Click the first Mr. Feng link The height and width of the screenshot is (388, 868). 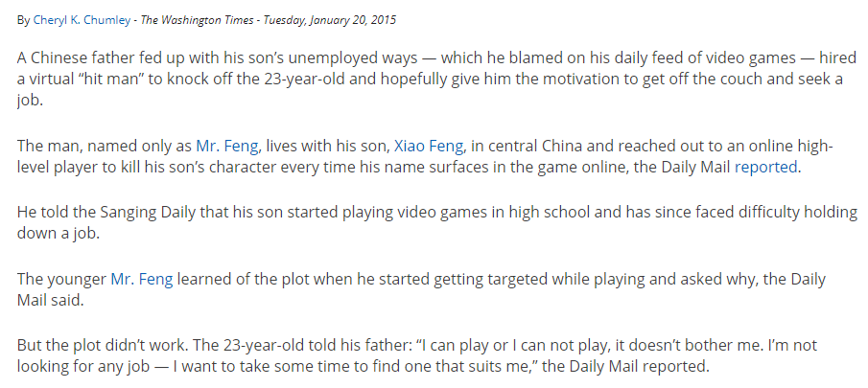tap(227, 146)
